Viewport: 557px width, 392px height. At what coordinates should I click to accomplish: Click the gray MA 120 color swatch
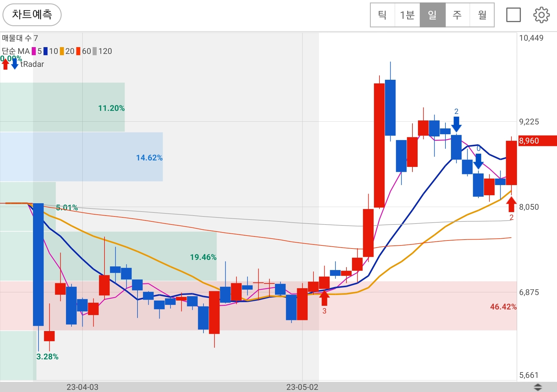[x=95, y=51]
